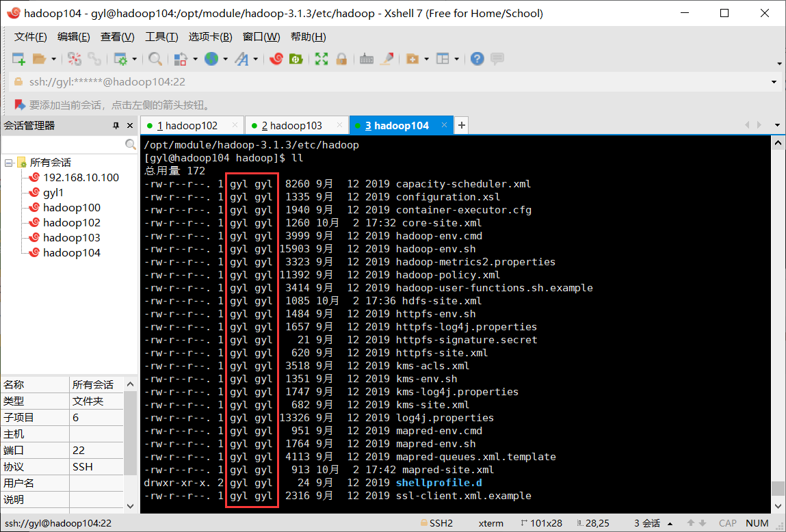Toggle full screen green arrows icon

[x=322, y=59]
